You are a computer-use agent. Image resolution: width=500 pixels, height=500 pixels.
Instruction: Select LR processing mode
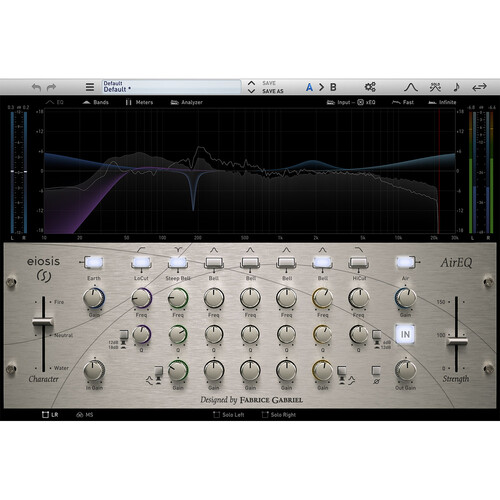[x=50, y=415]
